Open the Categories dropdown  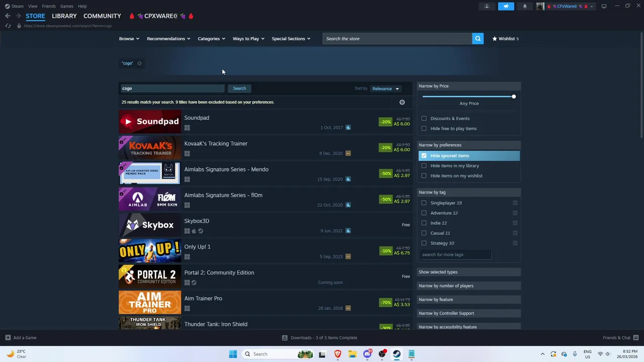click(211, 39)
